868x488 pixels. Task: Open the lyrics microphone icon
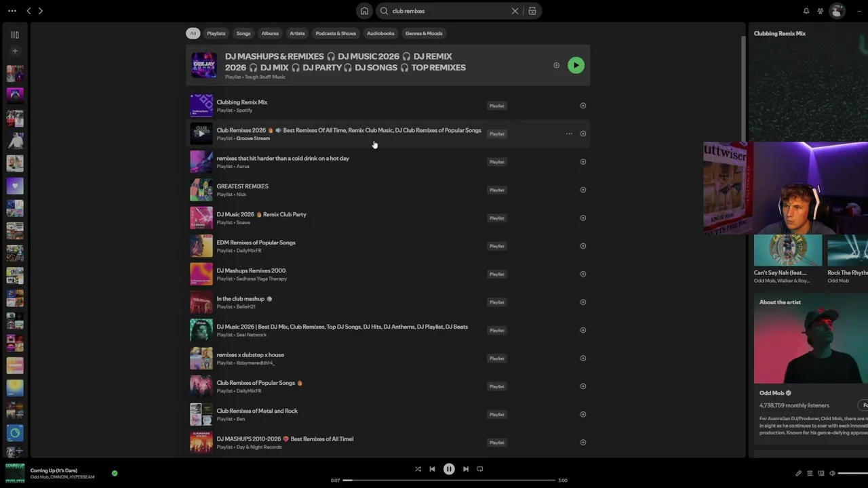pos(798,473)
